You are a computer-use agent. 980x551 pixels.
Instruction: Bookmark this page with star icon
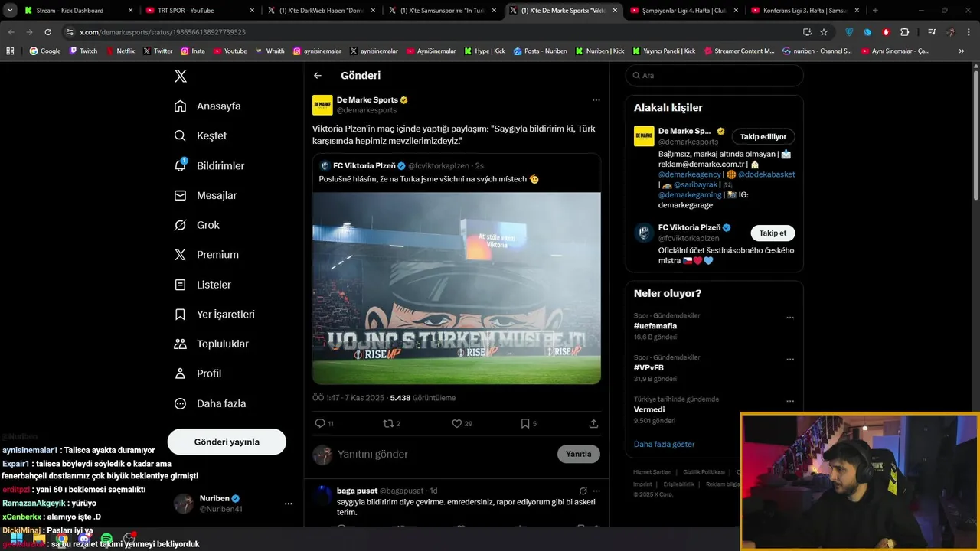pyautogui.click(x=824, y=32)
